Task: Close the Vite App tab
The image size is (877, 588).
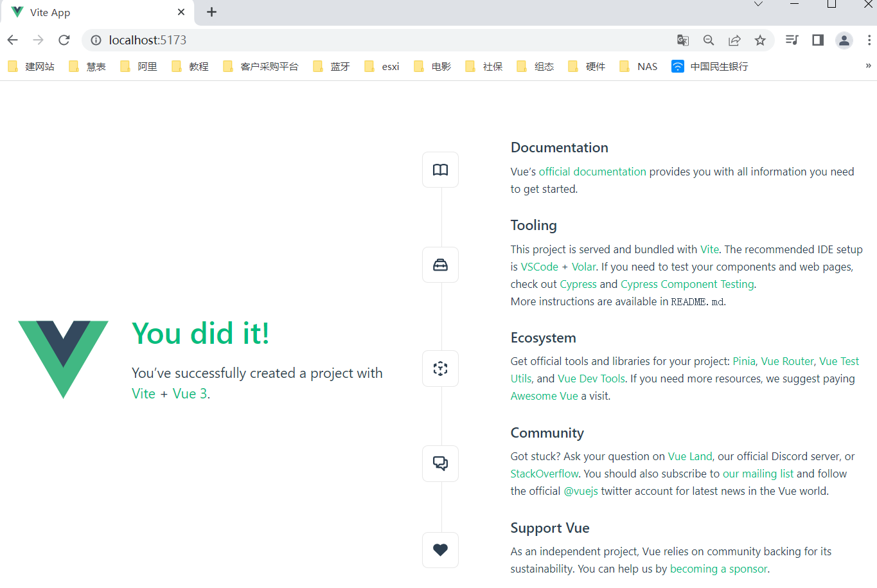Action: 181,12
